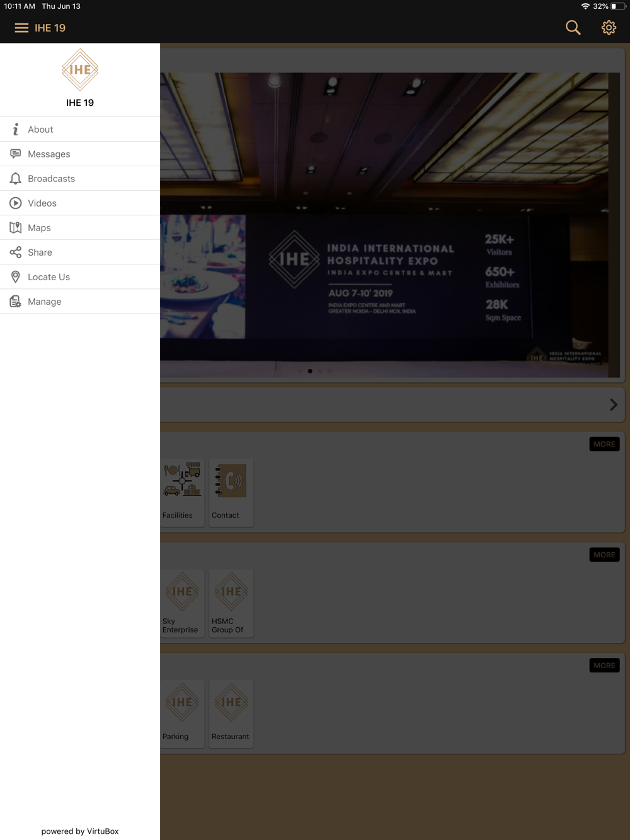The width and height of the screenshot is (630, 840).
Task: Click the Manage icon
Action: click(16, 301)
